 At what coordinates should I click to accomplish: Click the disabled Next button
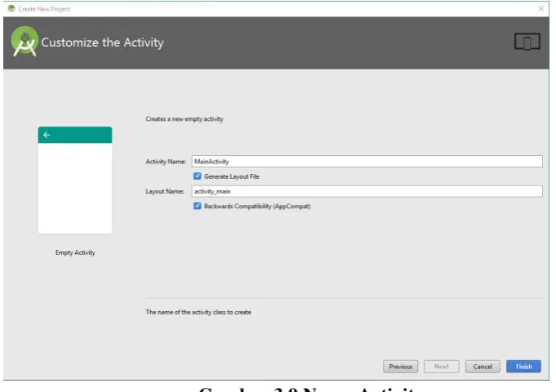[x=442, y=367]
